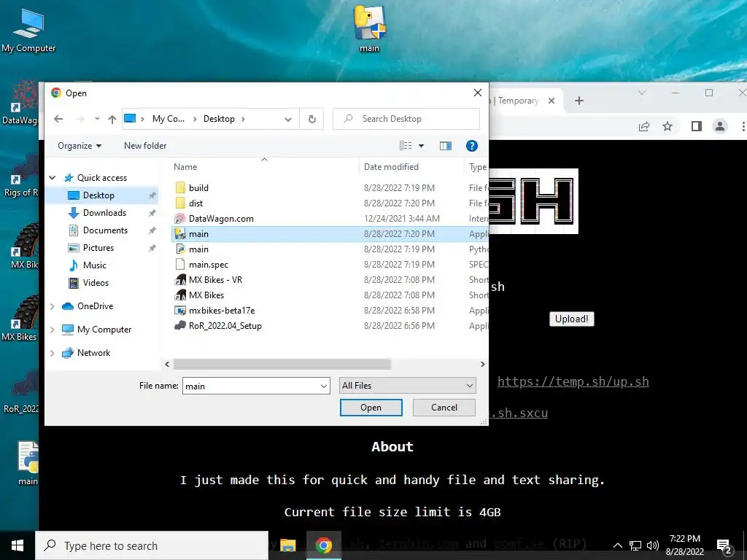747x560 pixels.
Task: Toggle Chrome side panel icon
Action: tap(697, 126)
